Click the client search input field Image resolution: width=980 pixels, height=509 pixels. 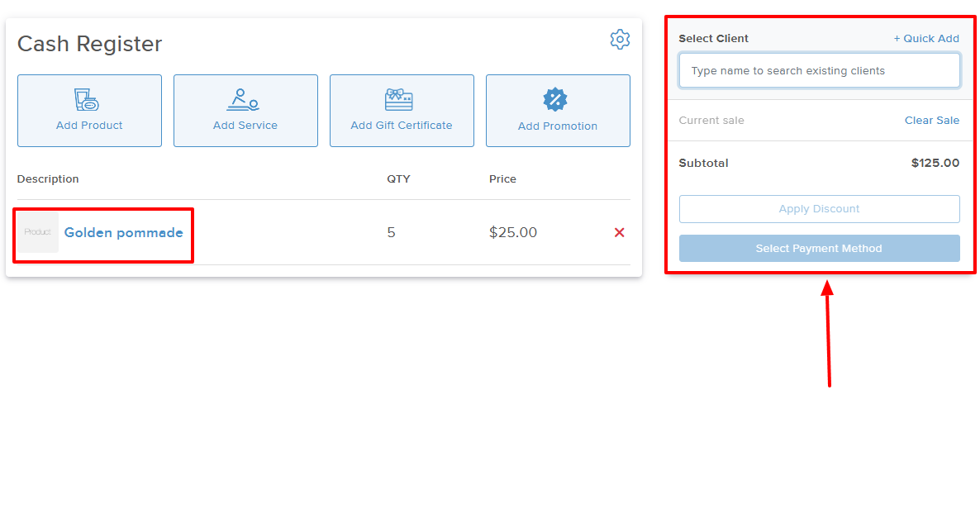pyautogui.click(x=819, y=71)
